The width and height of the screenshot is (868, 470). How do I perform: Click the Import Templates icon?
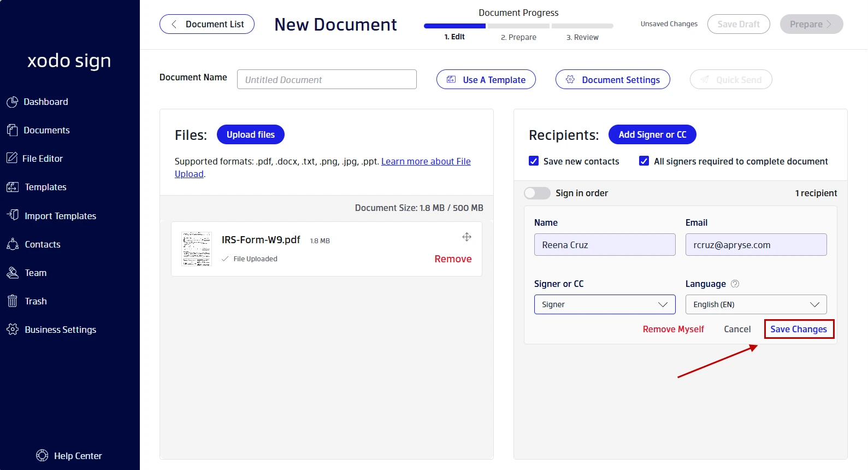(12, 215)
